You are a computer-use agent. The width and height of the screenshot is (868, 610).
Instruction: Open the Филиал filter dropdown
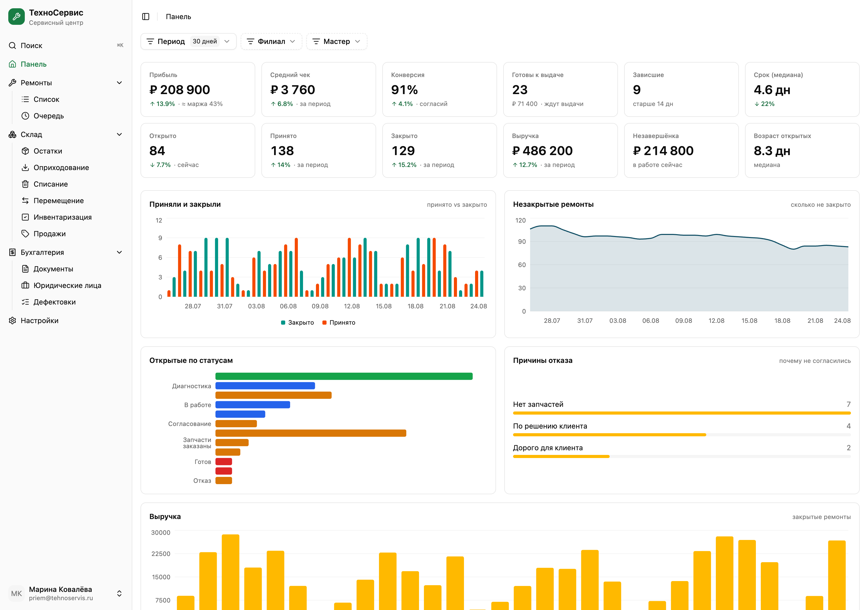point(271,41)
